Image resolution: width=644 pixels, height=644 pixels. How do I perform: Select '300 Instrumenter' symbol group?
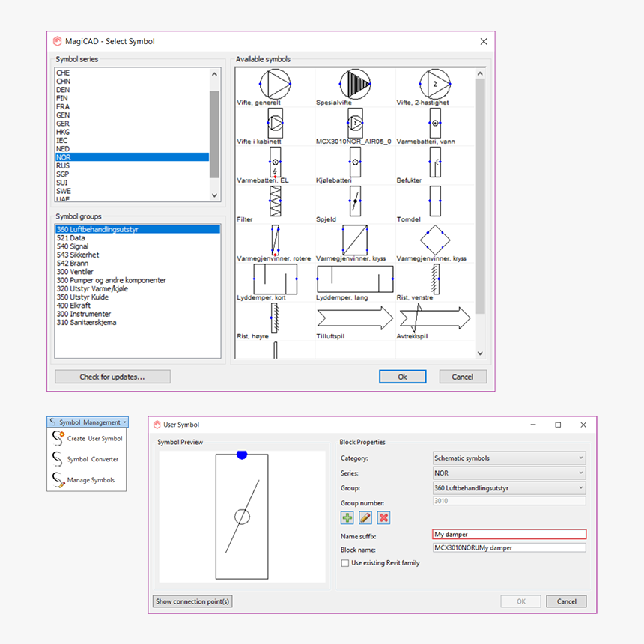click(138, 314)
